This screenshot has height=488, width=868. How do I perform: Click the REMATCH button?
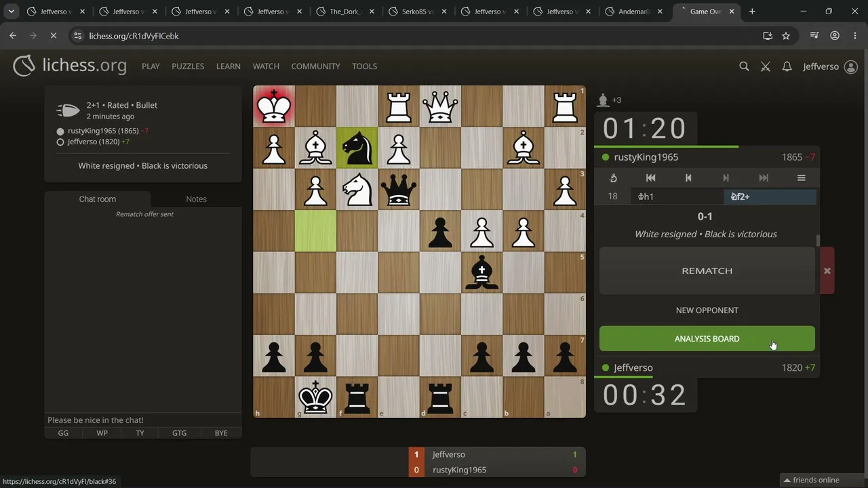point(707,270)
